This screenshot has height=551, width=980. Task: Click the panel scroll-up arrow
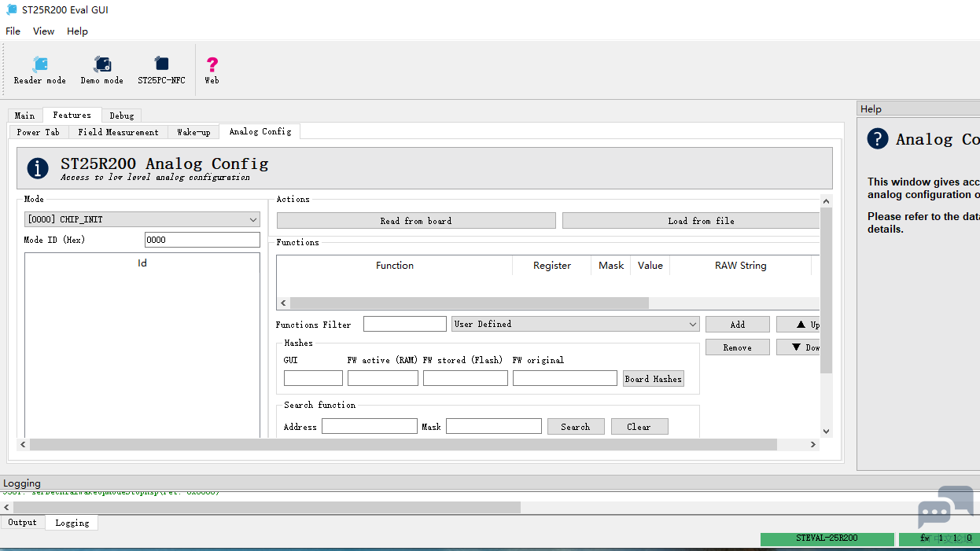coord(826,201)
